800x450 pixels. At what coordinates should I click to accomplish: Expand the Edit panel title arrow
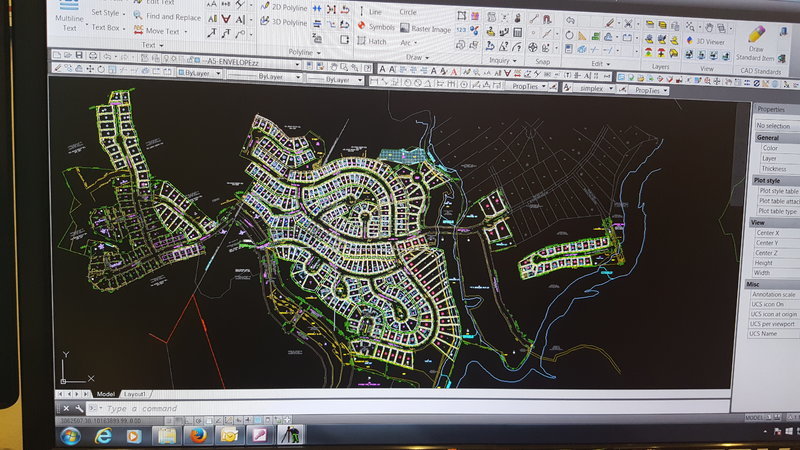point(608,64)
